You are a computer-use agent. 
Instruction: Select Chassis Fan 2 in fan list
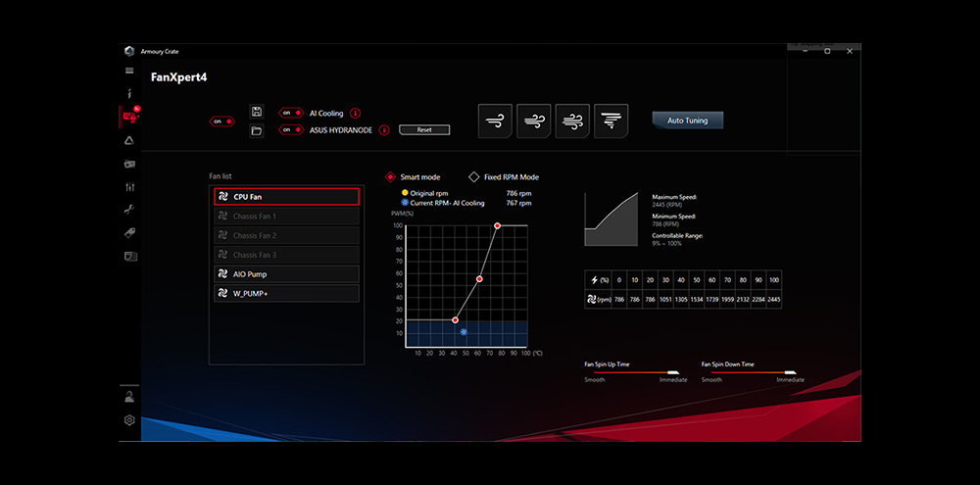pos(287,235)
